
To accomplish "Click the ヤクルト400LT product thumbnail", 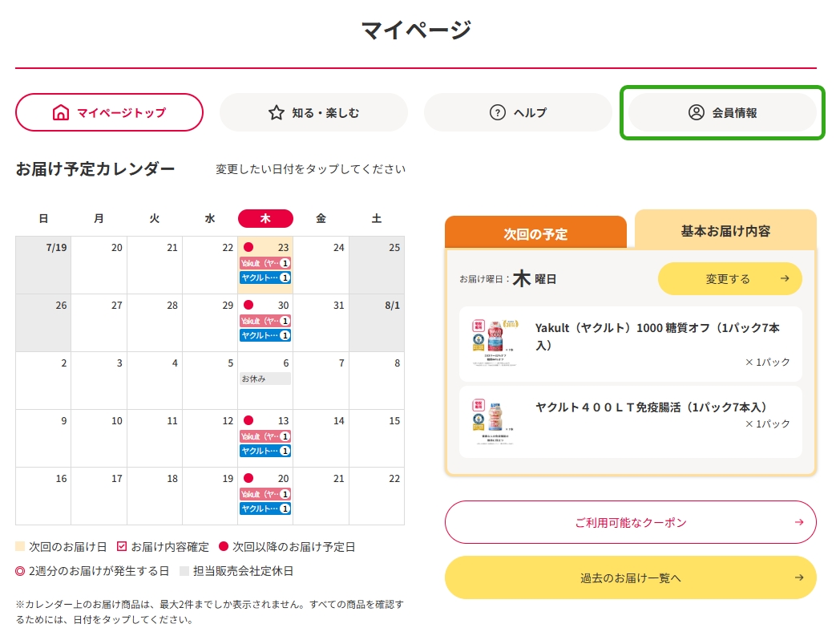I will (x=494, y=422).
